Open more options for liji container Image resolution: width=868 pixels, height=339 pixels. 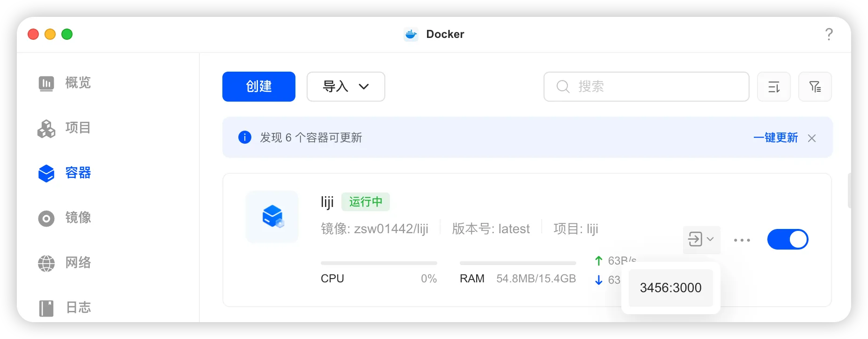742,240
